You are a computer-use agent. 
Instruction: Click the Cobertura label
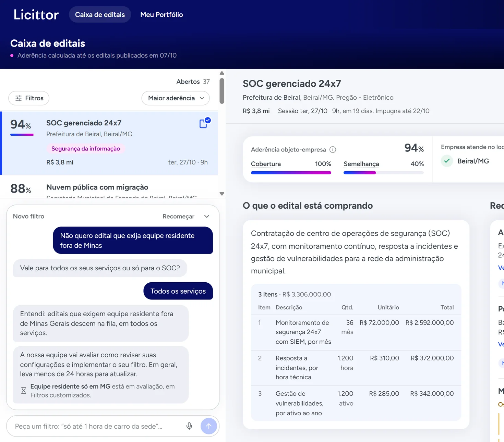(x=266, y=164)
